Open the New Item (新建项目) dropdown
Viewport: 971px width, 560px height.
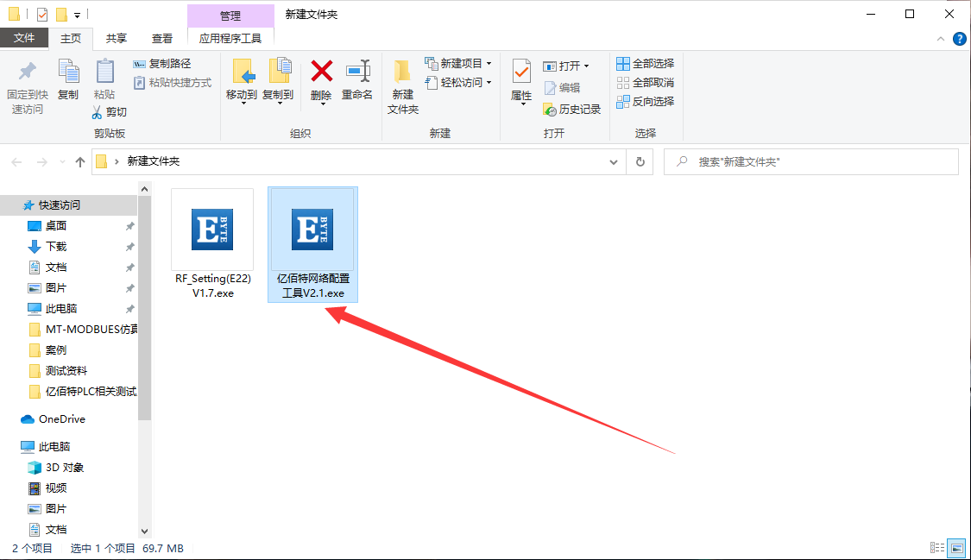click(x=459, y=64)
